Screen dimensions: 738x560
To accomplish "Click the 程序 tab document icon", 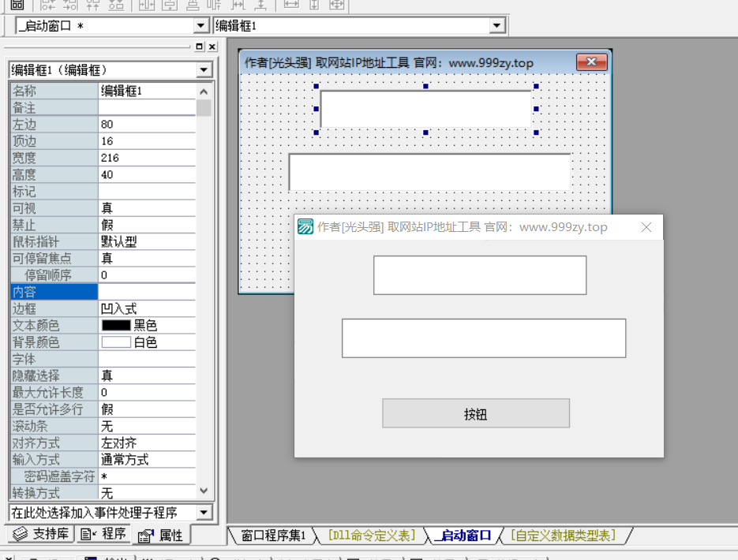I will 88,534.
